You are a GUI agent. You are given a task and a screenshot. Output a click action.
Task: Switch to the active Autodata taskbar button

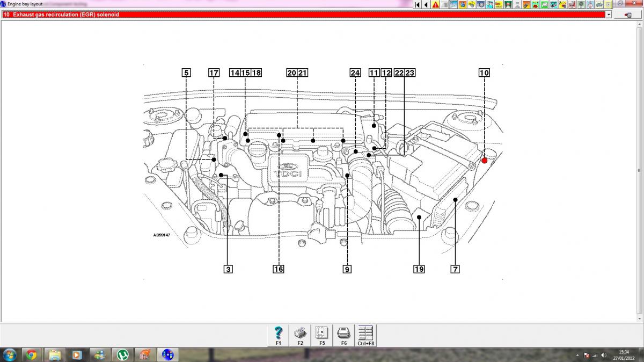coord(168,354)
